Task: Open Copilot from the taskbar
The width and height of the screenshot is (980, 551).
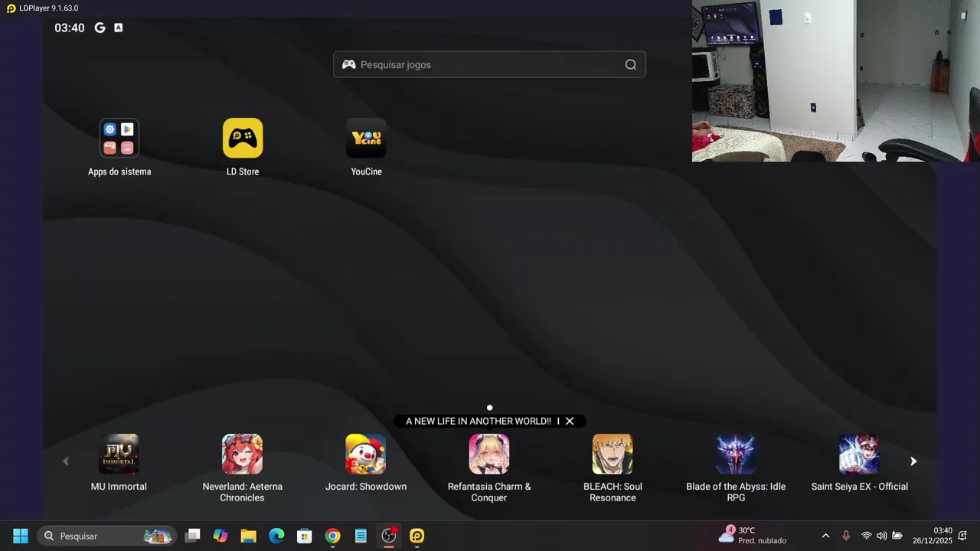Action: 220,536
